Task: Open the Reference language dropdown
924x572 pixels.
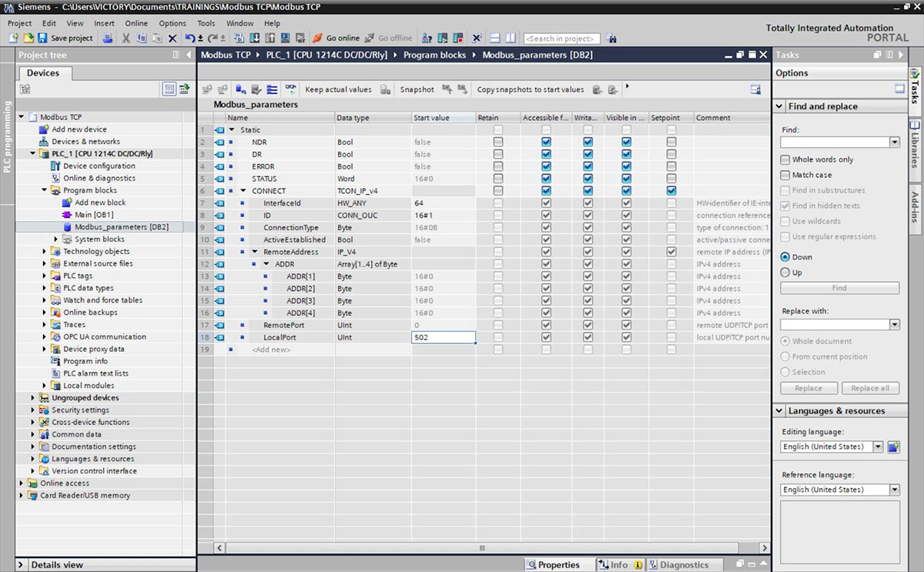Action: 894,490
